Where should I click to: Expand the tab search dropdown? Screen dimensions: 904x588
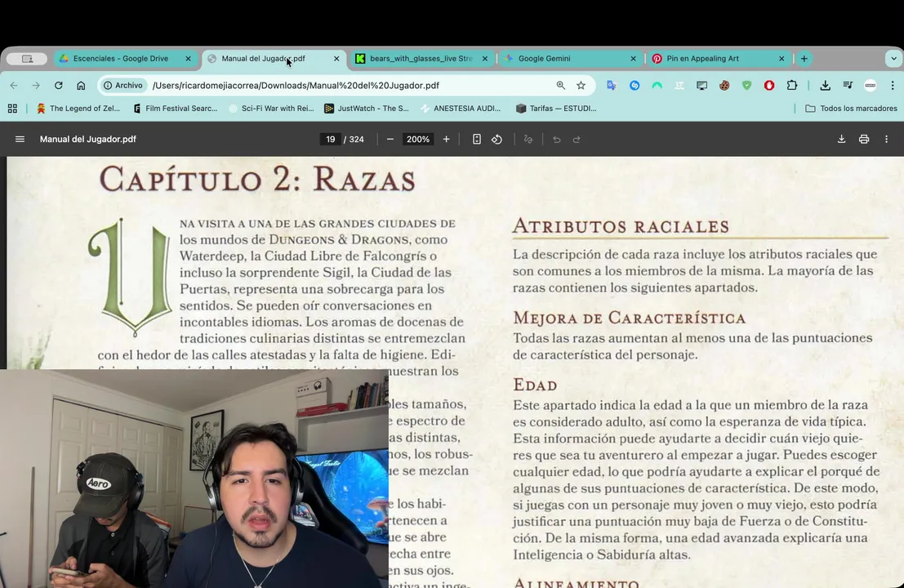click(x=893, y=59)
